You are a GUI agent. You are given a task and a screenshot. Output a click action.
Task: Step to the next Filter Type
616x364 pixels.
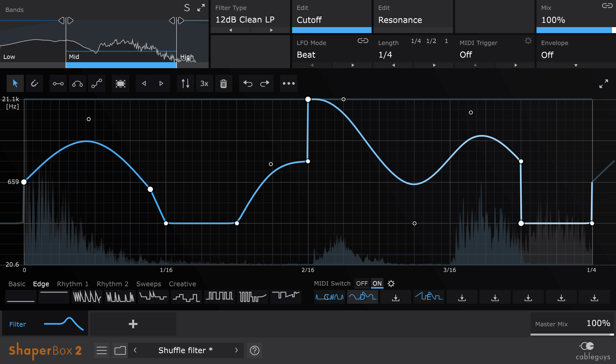coord(271,30)
